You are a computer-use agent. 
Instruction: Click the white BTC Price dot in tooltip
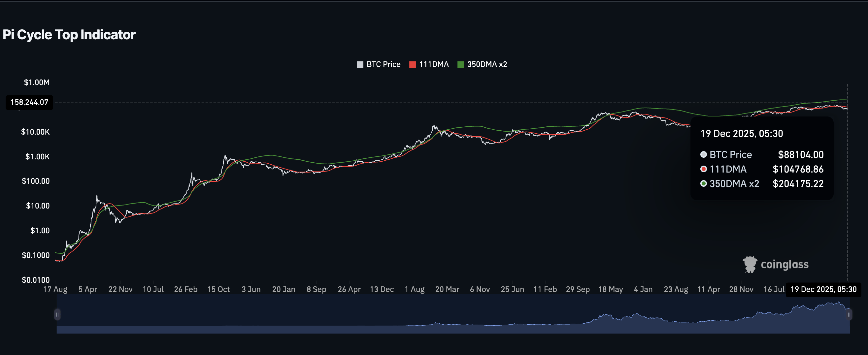704,155
